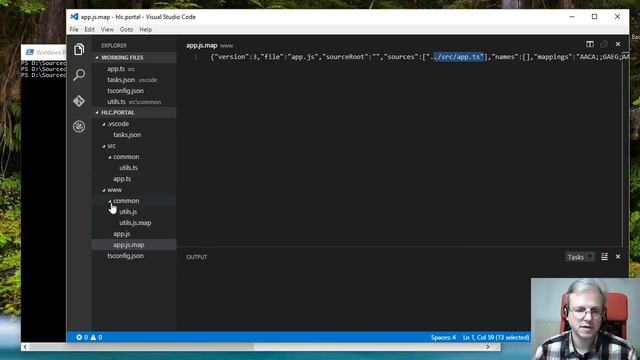Clear the output panel

tap(604, 256)
